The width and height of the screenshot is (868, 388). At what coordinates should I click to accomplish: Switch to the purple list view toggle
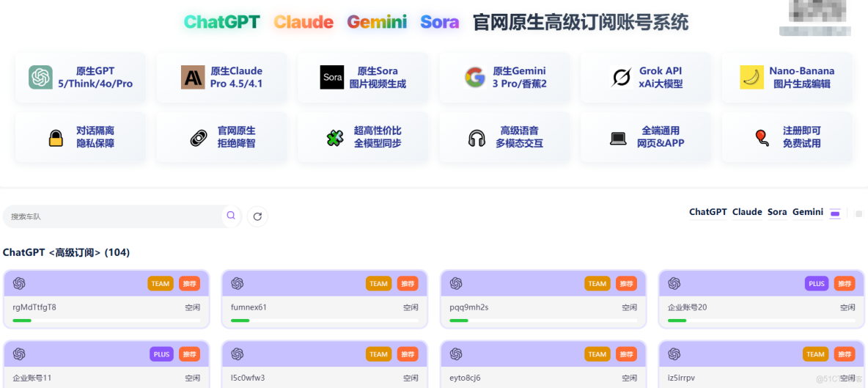coord(835,213)
